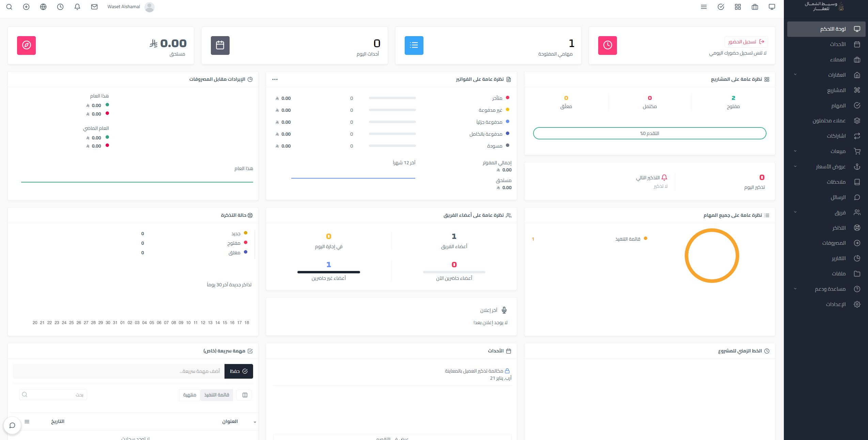Open floating chat bubble icon
This screenshot has width=868, height=440.
(12, 425)
